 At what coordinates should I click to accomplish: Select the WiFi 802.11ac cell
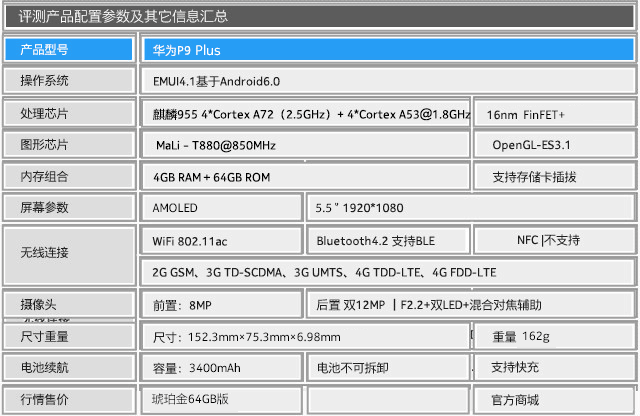pos(221,241)
